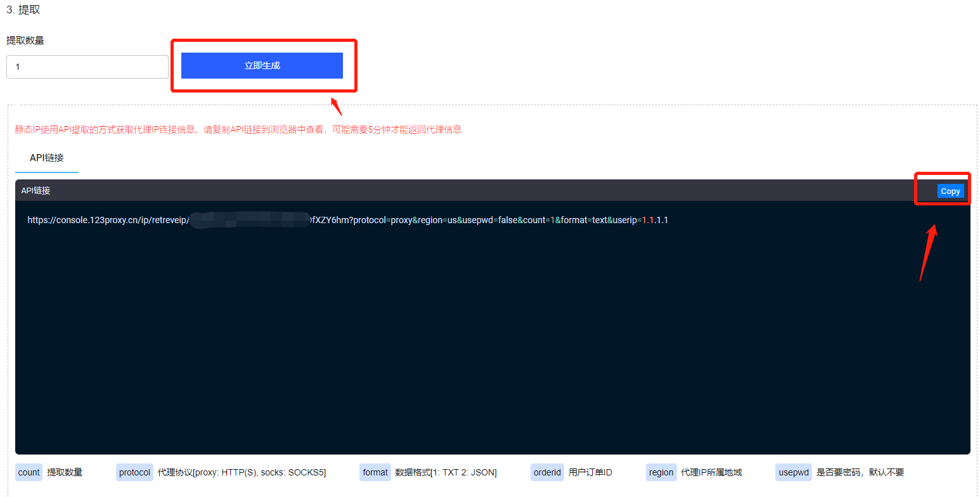Select the region parameter tag
This screenshot has width=980, height=497.
[x=661, y=472]
